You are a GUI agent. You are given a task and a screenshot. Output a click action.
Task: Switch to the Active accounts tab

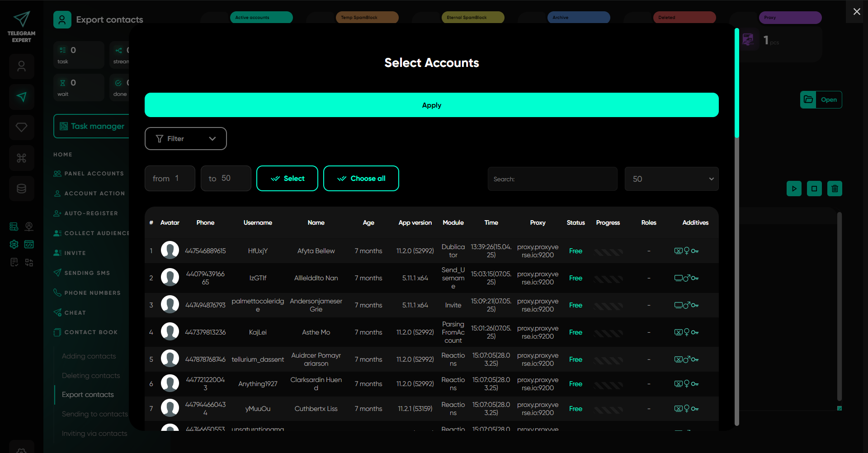pos(261,18)
